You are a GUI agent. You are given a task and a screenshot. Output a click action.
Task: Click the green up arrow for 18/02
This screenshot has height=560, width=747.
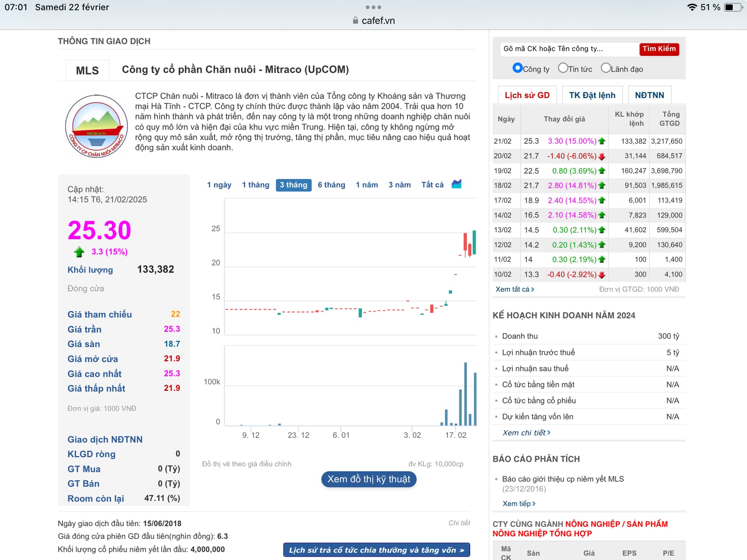pyautogui.click(x=602, y=185)
